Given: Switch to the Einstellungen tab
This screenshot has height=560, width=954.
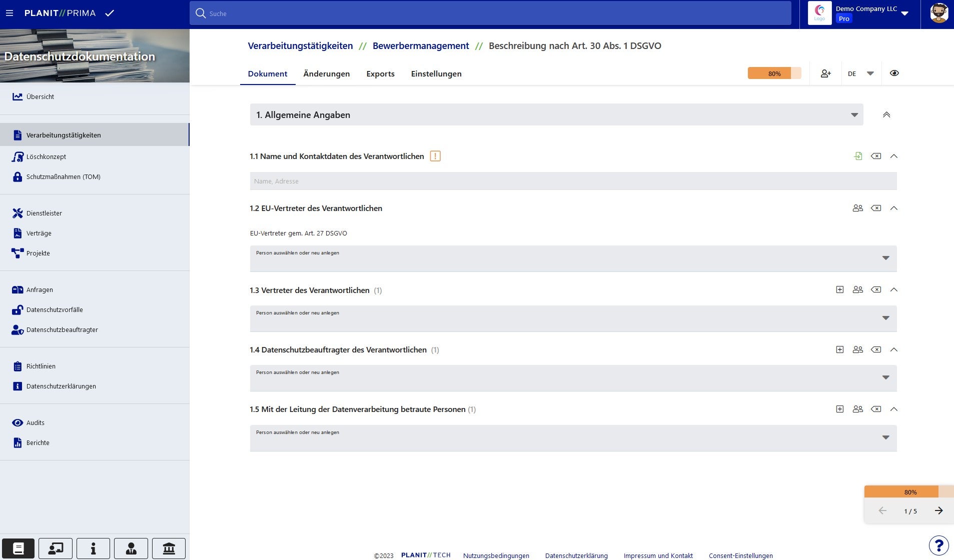Looking at the screenshot, I should pos(436,73).
